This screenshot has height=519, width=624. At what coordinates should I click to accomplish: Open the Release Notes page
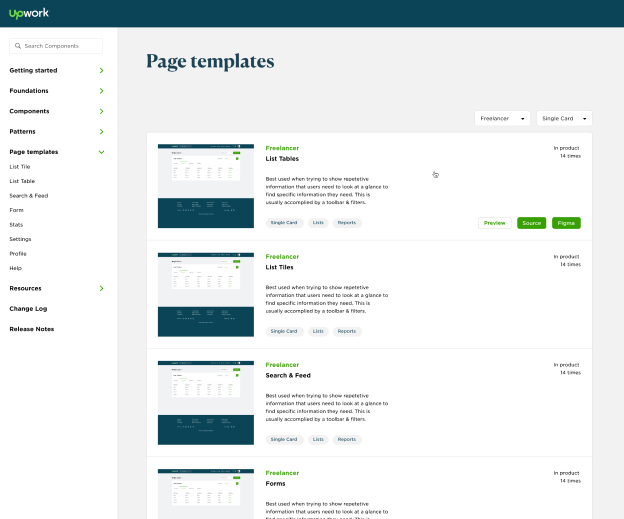(32, 329)
